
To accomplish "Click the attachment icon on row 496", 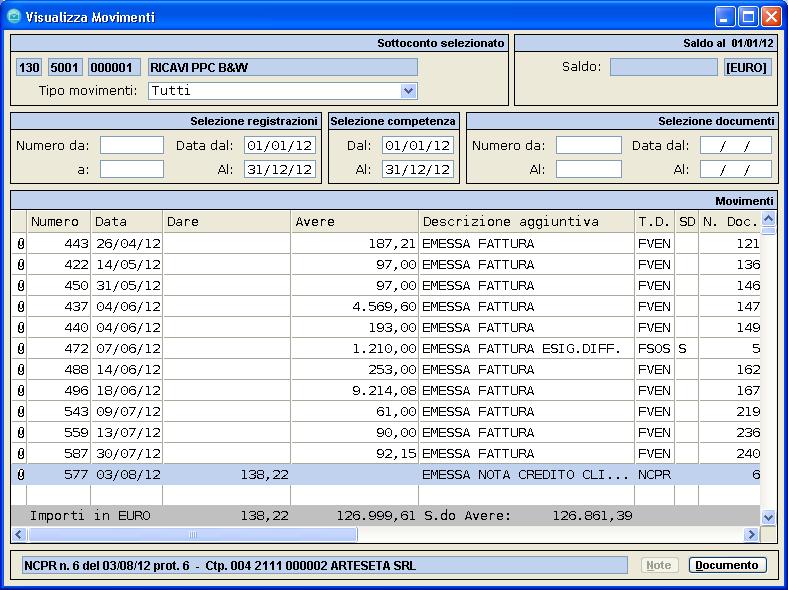I will point(21,391).
